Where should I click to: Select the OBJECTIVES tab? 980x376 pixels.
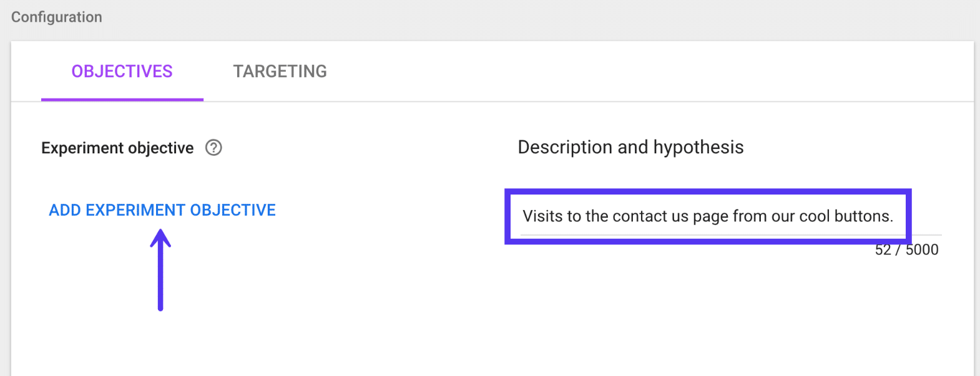click(122, 71)
